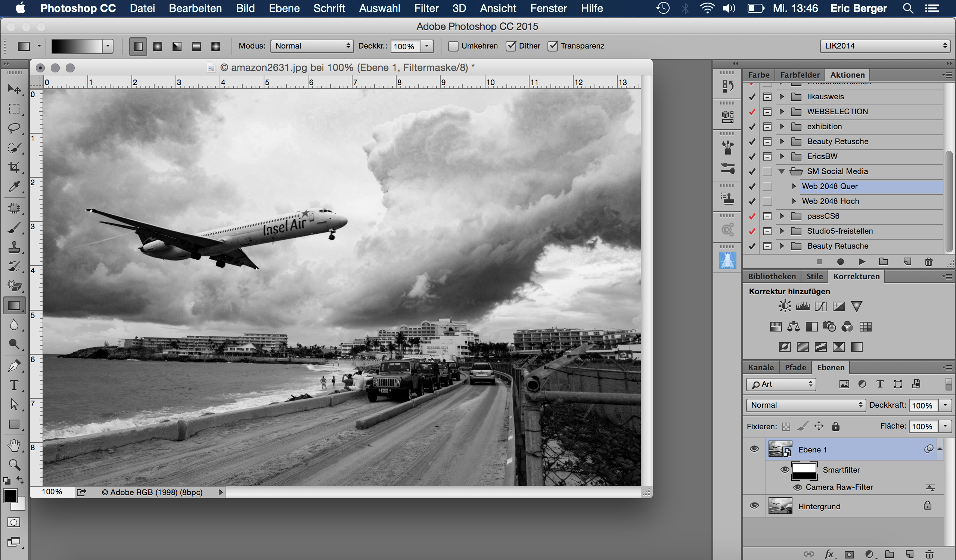
Task: Enable the Umkehren checkbox
Action: [453, 46]
